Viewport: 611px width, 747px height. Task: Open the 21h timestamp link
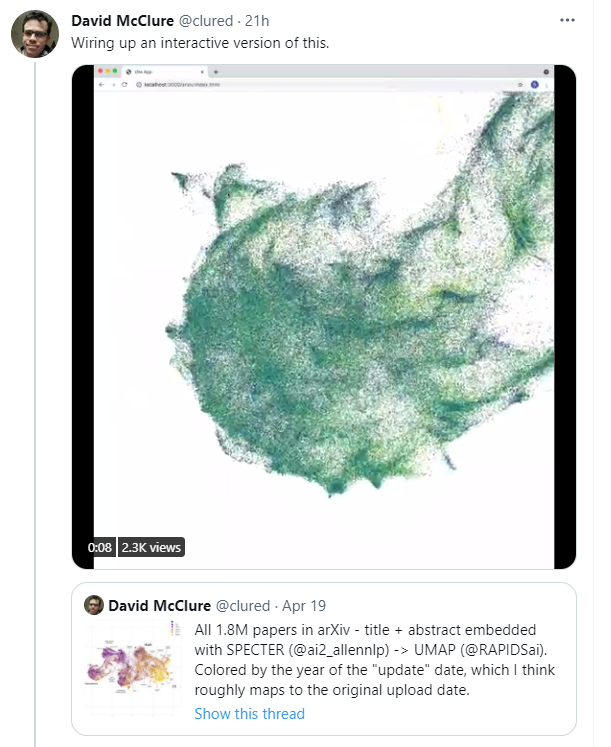[x=258, y=21]
